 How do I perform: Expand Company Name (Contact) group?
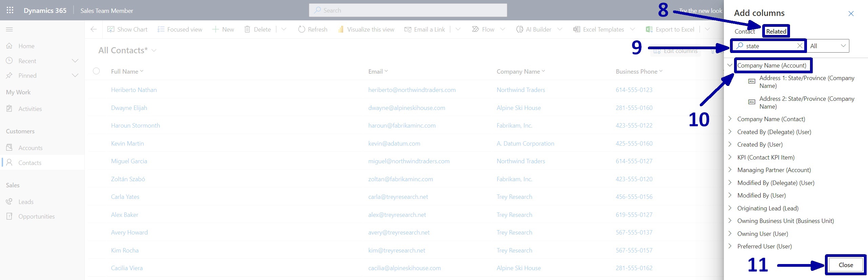(730, 119)
